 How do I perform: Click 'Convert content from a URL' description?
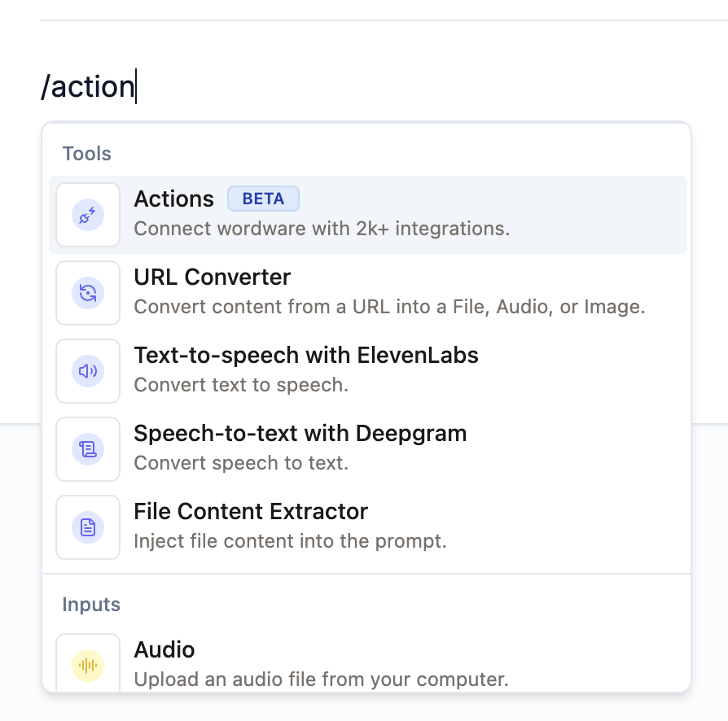389,307
